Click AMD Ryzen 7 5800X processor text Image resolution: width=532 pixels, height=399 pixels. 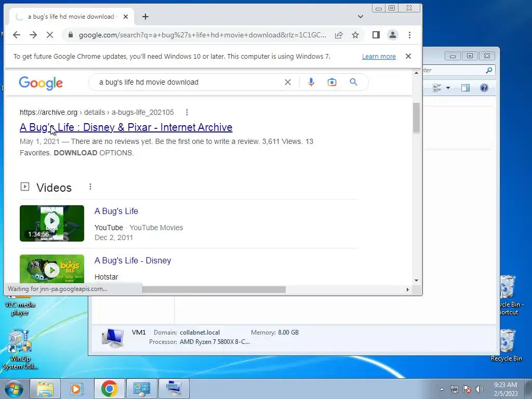[215, 342]
